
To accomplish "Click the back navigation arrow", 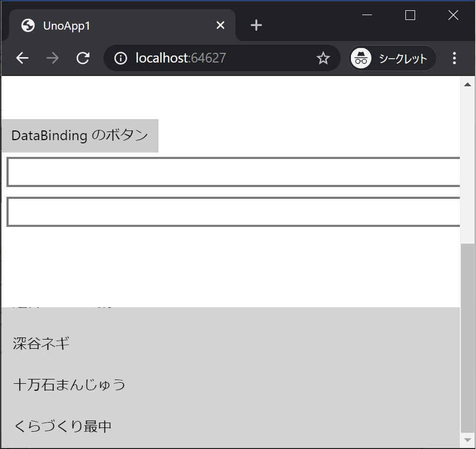I will pyautogui.click(x=22, y=58).
